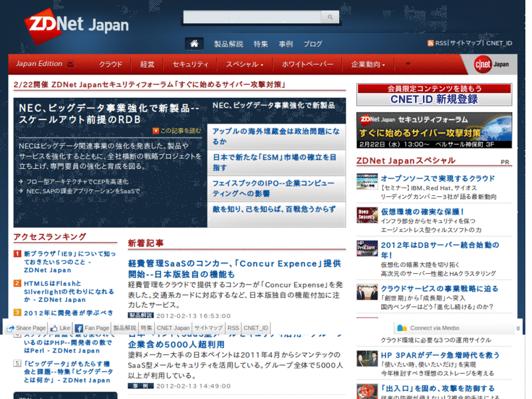Click thumbnail beside オープンソースで実現するクラウド
532x399 pixels.
tap(367, 181)
